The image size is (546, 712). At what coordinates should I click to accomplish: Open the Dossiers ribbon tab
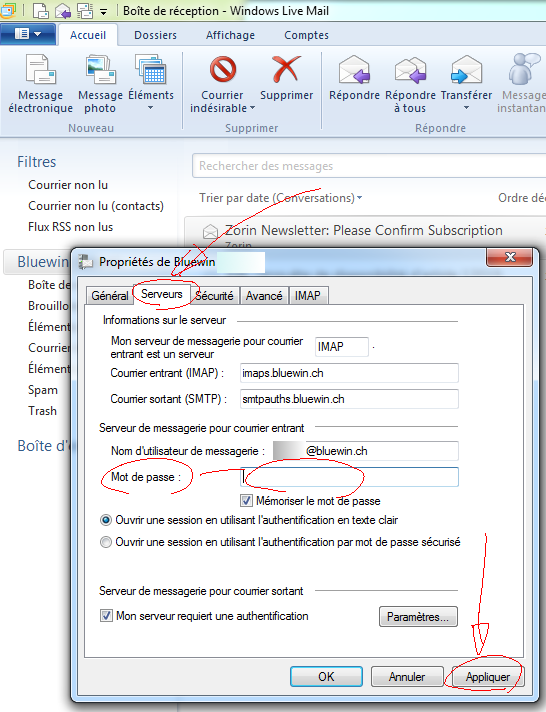tap(155, 35)
